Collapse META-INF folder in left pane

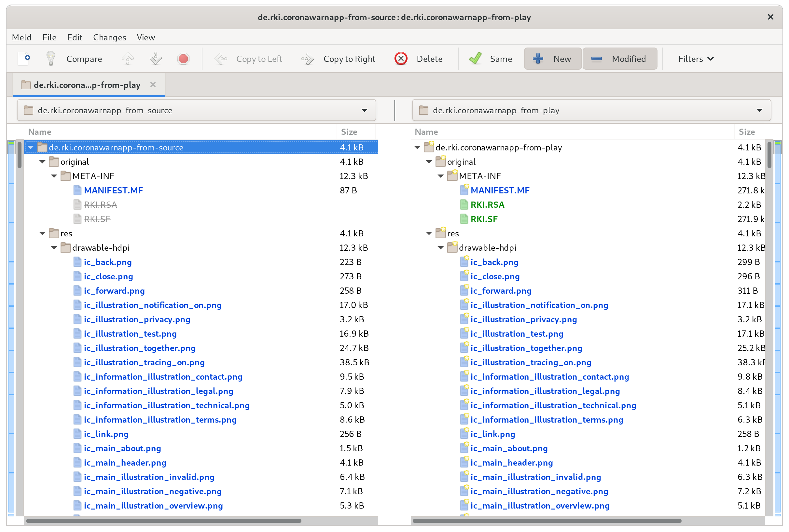(54, 176)
